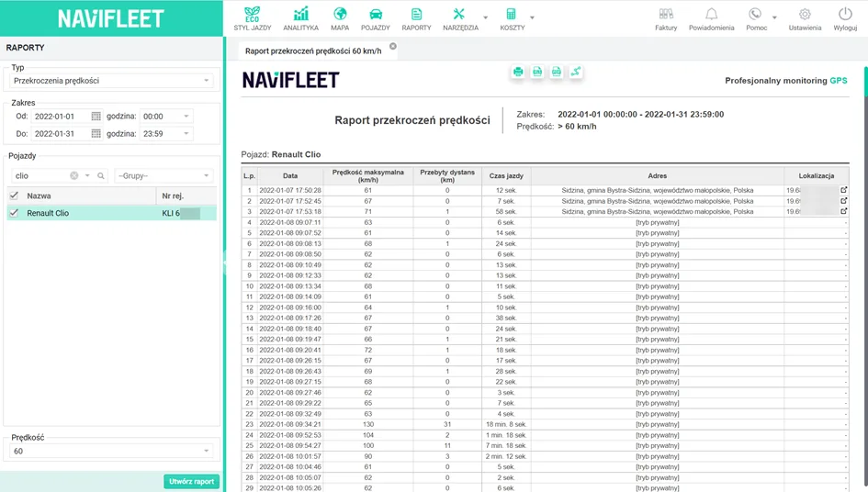Viewport: 868px width, 492px height.
Task: Open the end hour 23:59 dropdown
Action: coord(165,133)
